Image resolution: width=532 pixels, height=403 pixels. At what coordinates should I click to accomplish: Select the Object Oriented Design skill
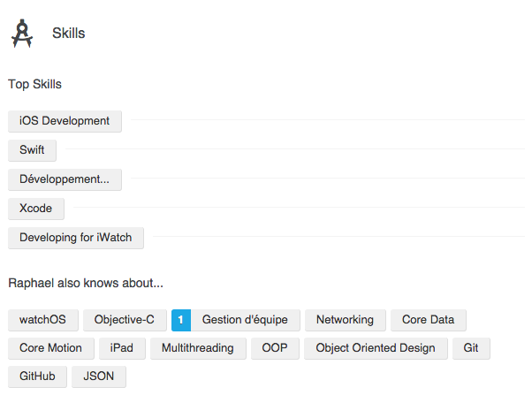(376, 348)
